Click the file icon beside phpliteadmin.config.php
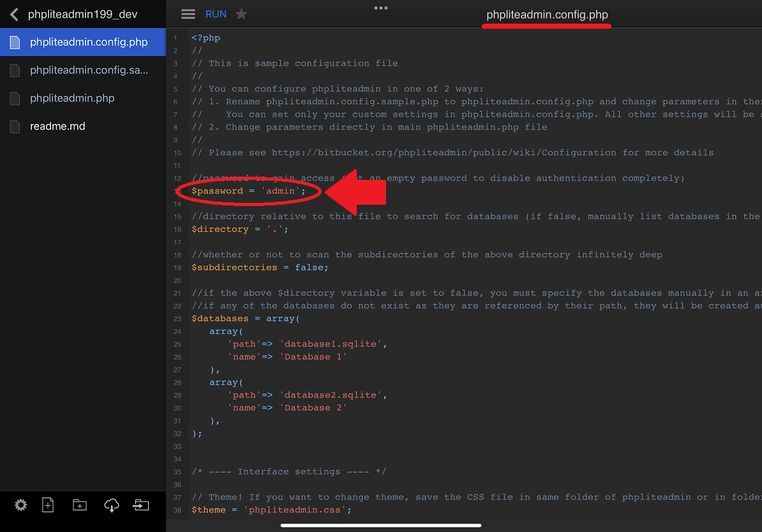This screenshot has height=532, width=762. coord(15,42)
